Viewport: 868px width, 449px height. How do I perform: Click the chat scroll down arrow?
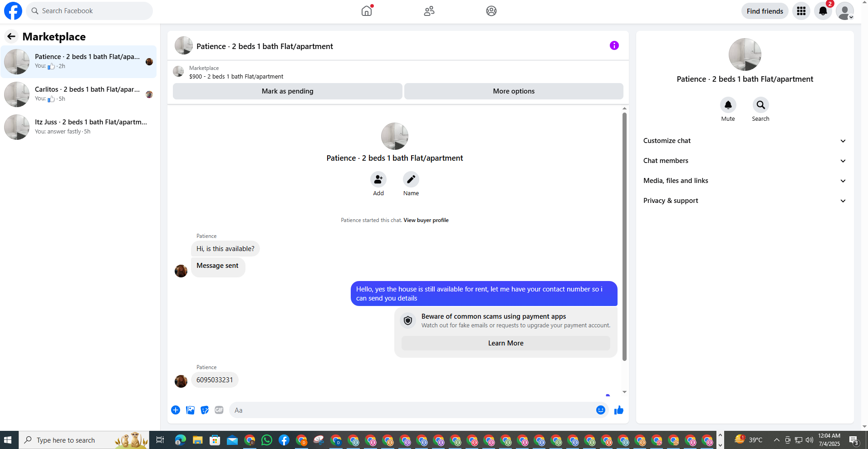[x=624, y=392]
